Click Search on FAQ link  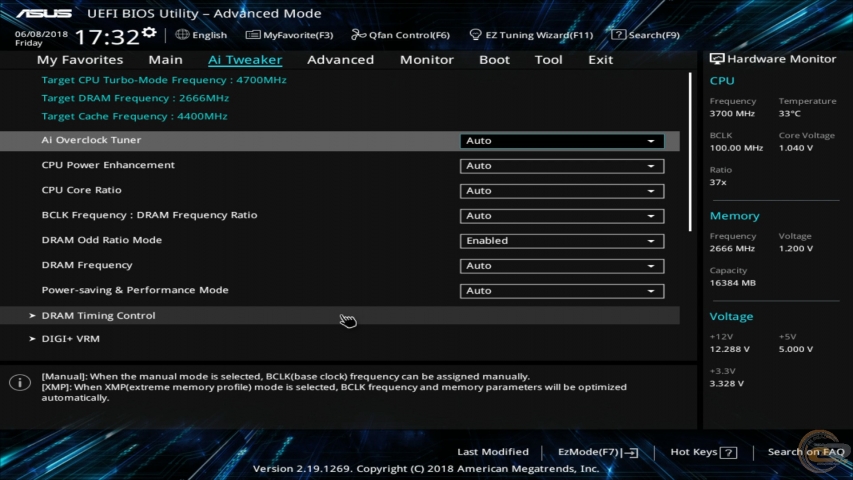[x=806, y=452]
